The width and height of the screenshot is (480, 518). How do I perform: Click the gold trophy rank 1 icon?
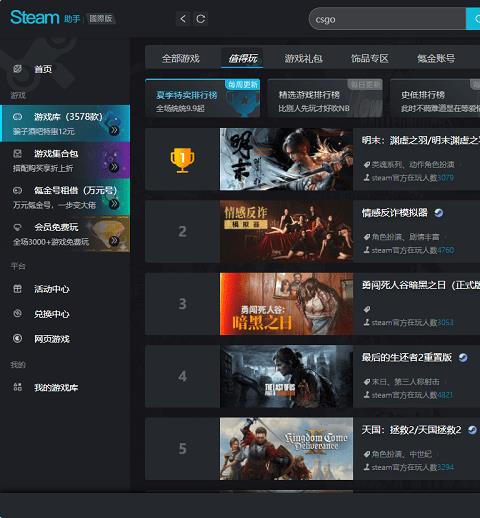tap(182, 160)
